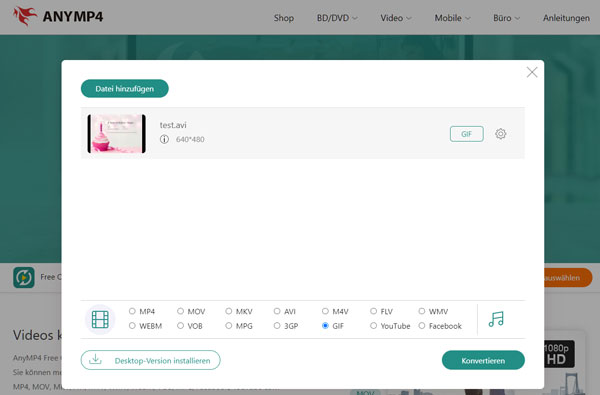Open the Anleitungen page

[x=566, y=18]
